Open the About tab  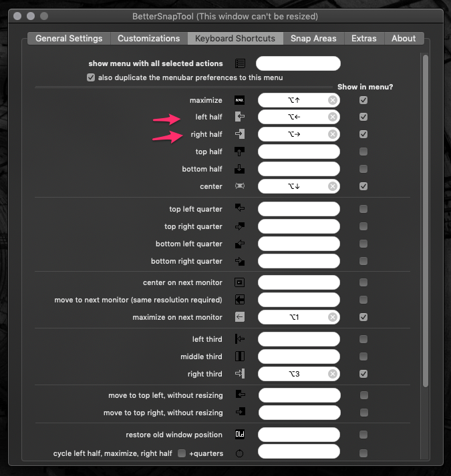pyautogui.click(x=404, y=39)
